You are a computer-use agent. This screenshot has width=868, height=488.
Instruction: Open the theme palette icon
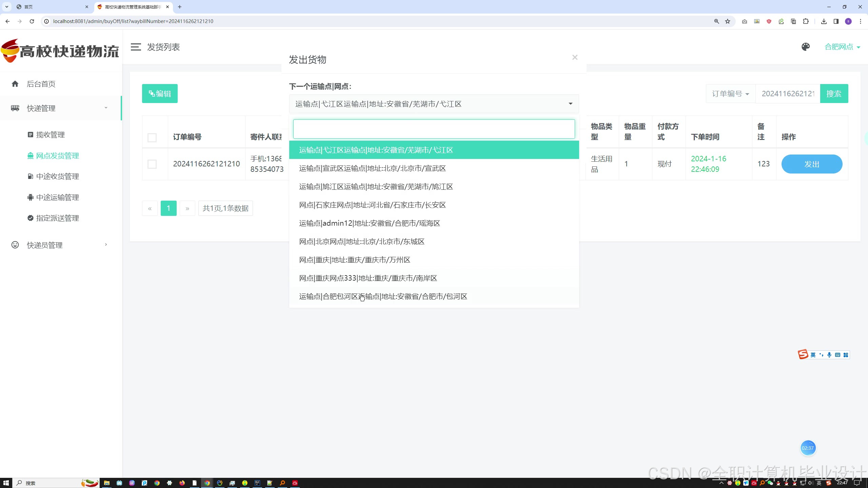pyautogui.click(x=806, y=47)
